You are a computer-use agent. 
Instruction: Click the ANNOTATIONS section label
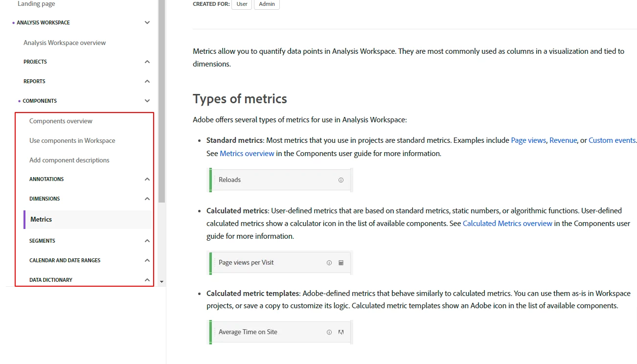click(46, 179)
